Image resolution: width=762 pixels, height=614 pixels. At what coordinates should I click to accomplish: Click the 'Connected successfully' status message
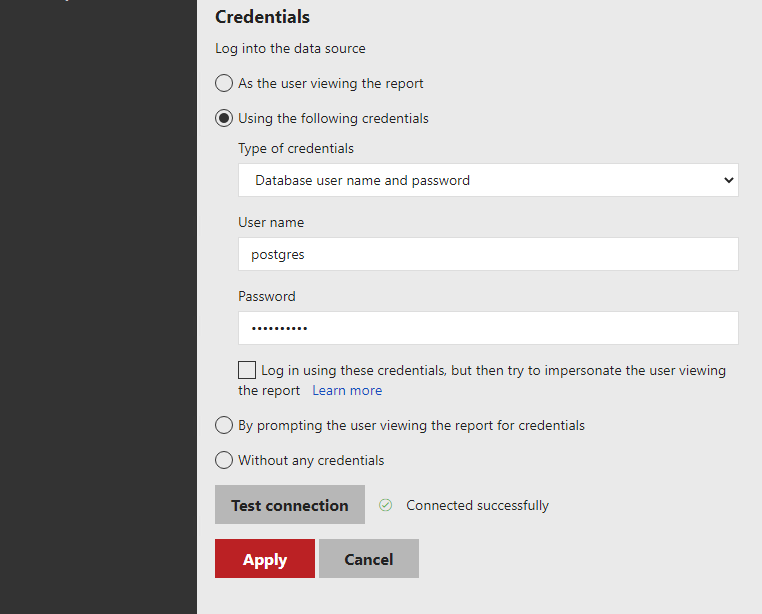pos(477,505)
